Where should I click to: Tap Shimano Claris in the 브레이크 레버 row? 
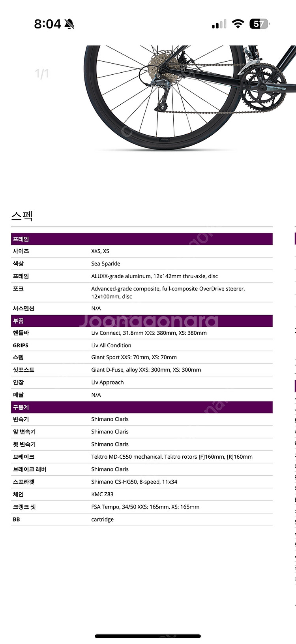tap(110, 469)
